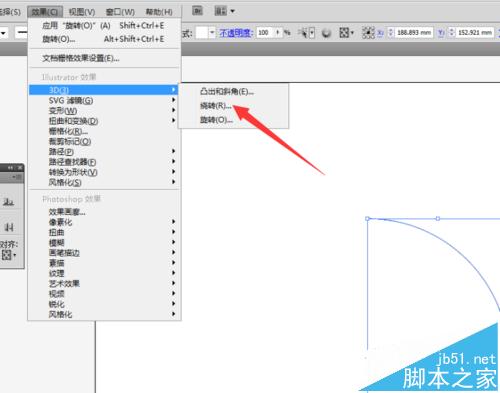Select 栅格化(R)... effect
This screenshot has height=393, width=500.
pyautogui.click(x=103, y=131)
